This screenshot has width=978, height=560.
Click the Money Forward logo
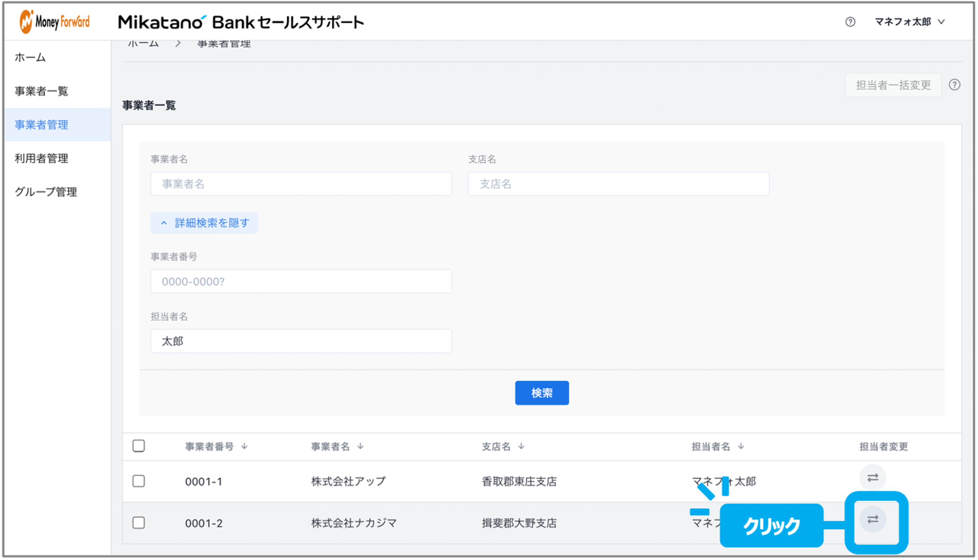click(55, 22)
